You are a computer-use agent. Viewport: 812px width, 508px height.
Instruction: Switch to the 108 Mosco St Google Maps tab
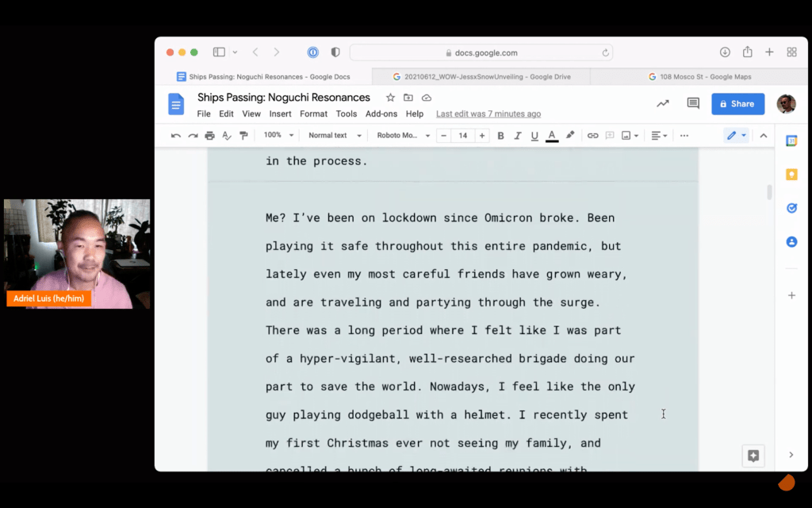tap(699, 77)
